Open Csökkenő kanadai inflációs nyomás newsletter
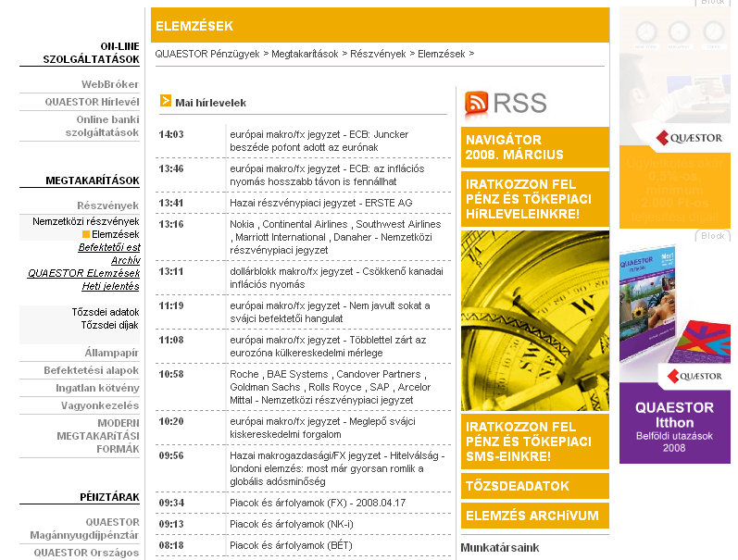This screenshot has height=560, width=738. click(x=336, y=278)
